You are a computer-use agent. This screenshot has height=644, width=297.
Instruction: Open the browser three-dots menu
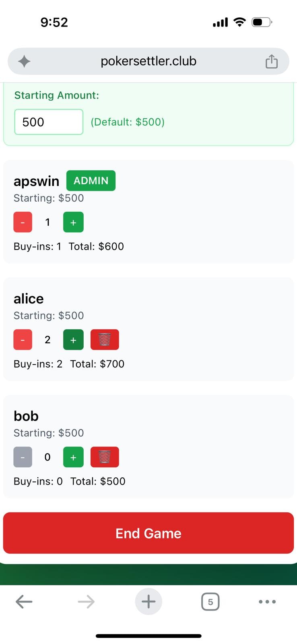click(x=267, y=602)
